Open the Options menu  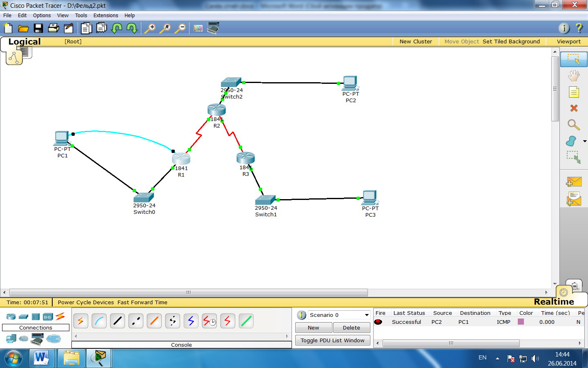[42, 16]
